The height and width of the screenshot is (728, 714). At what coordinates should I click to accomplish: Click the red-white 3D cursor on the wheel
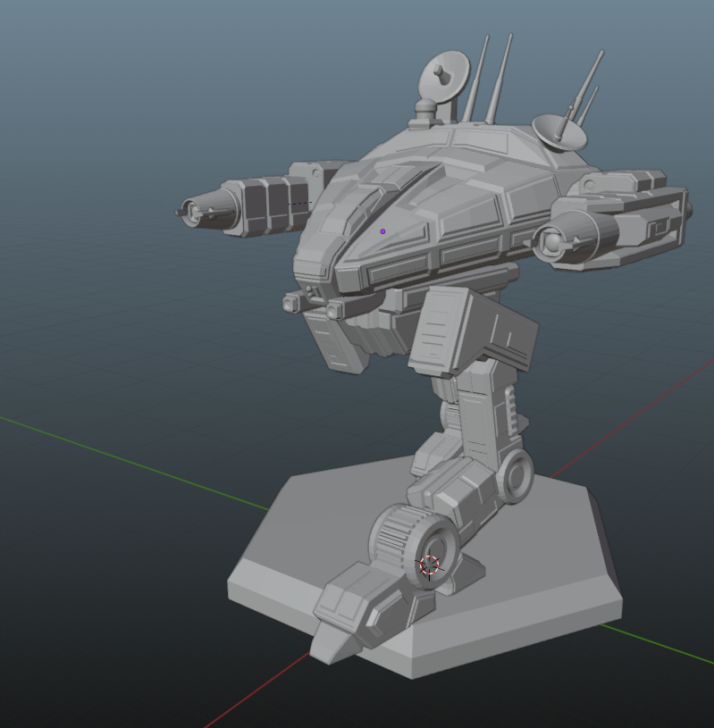coord(429,565)
